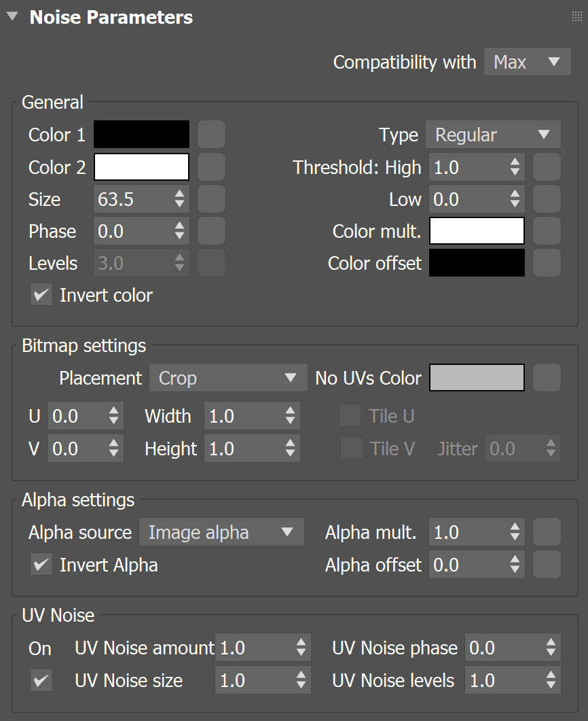The height and width of the screenshot is (721, 588).
Task: Click the Size value field
Action: pos(132,199)
